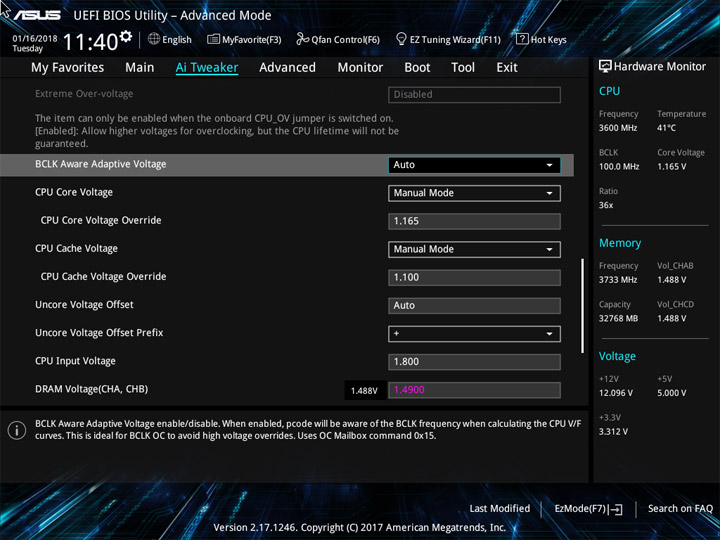Screen dimensions: 720x540
Task: Click the 1.488V DRAM reading box
Action: pyautogui.click(x=365, y=390)
